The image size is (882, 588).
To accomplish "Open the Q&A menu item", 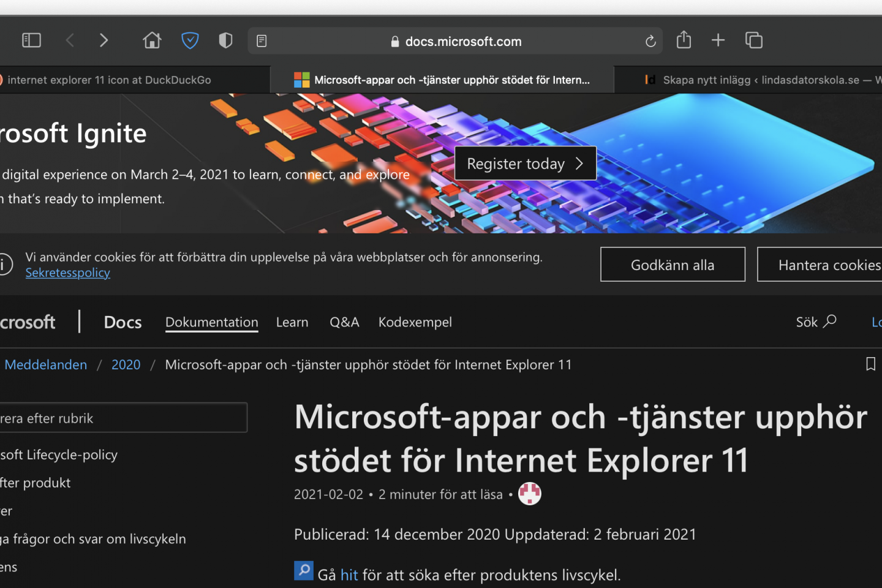I will pos(344,322).
